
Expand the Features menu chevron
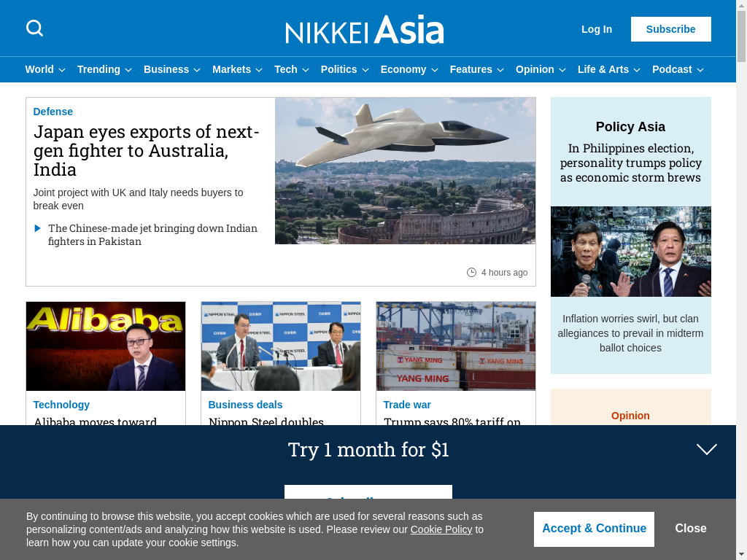click(500, 70)
